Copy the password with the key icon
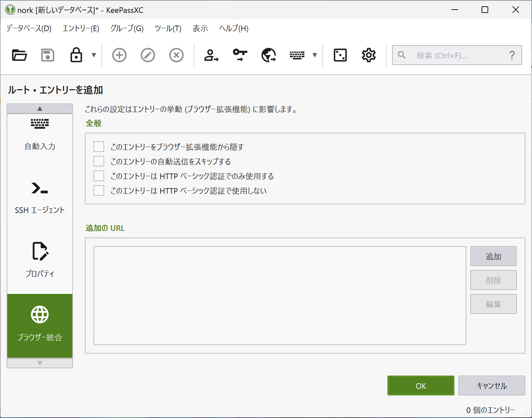 pos(239,55)
